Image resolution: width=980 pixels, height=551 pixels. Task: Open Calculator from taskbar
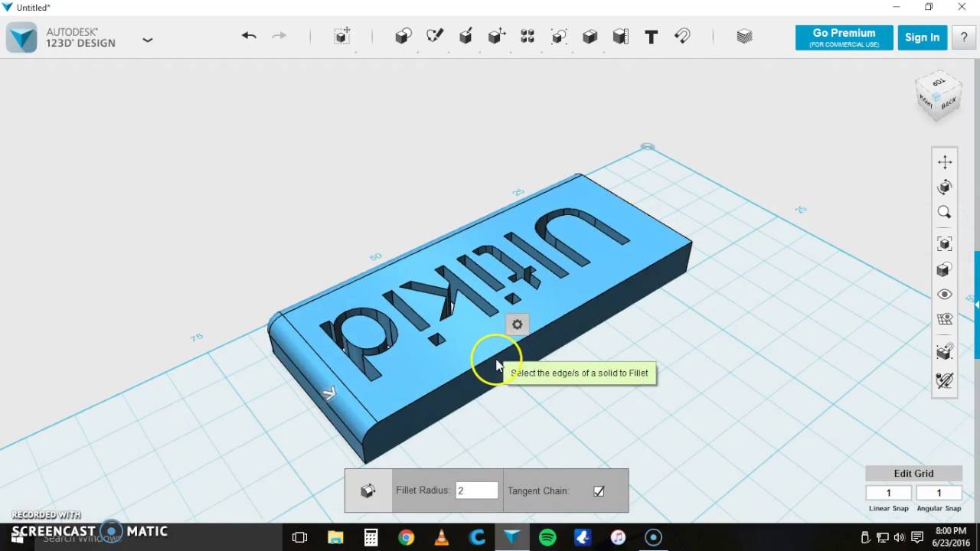tap(371, 537)
